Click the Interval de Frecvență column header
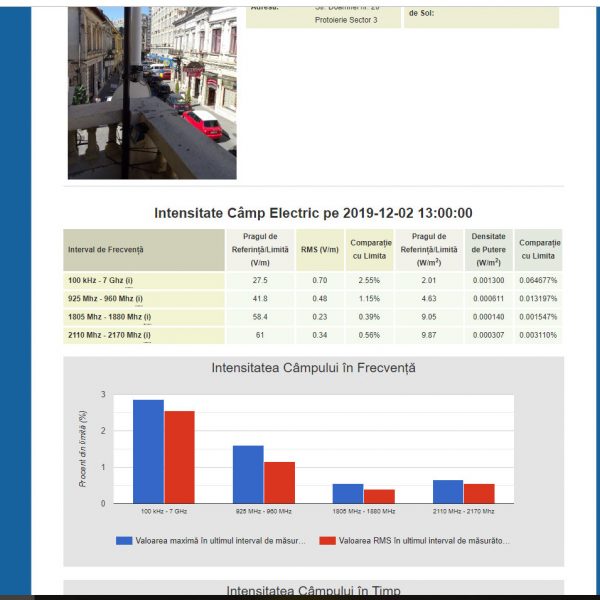Viewport: 600px width, 600px height. coord(144,249)
